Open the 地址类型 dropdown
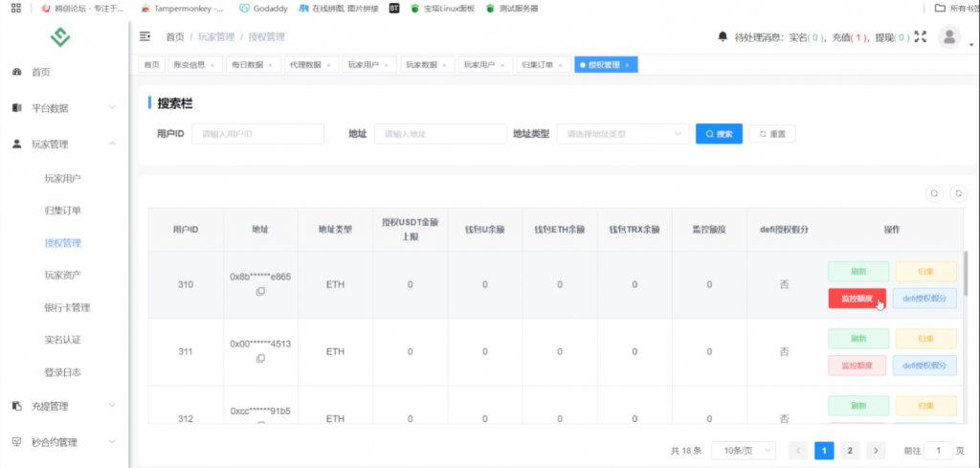 622,134
